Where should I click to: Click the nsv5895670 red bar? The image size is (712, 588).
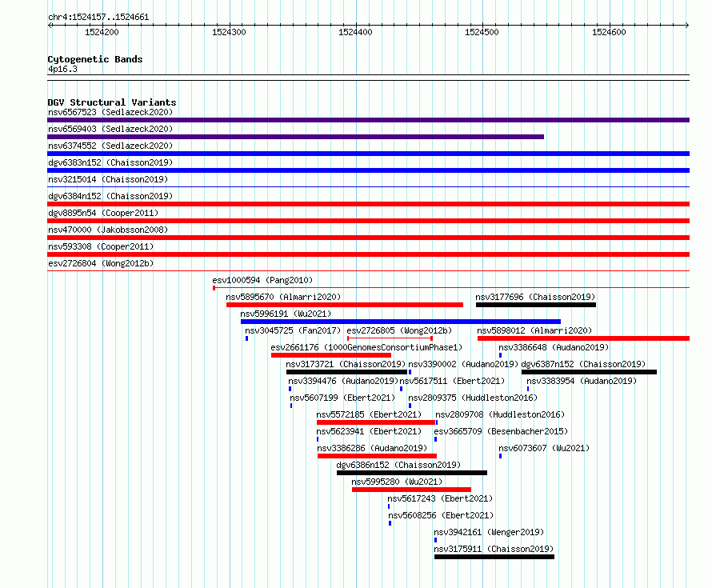(x=345, y=305)
